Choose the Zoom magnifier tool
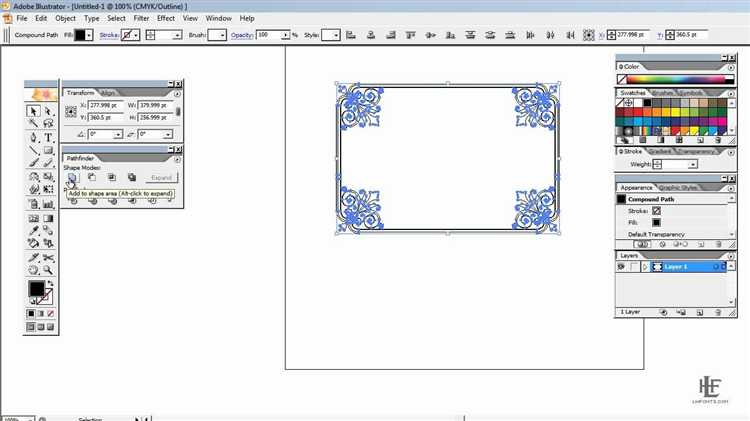The image size is (750, 421). pyautogui.click(x=48, y=269)
